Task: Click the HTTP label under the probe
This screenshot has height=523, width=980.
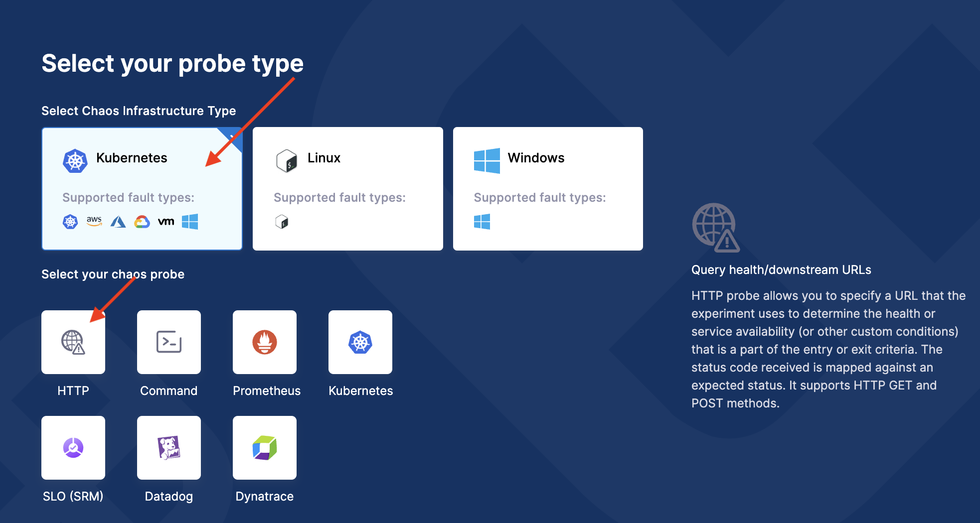Action: tap(73, 391)
